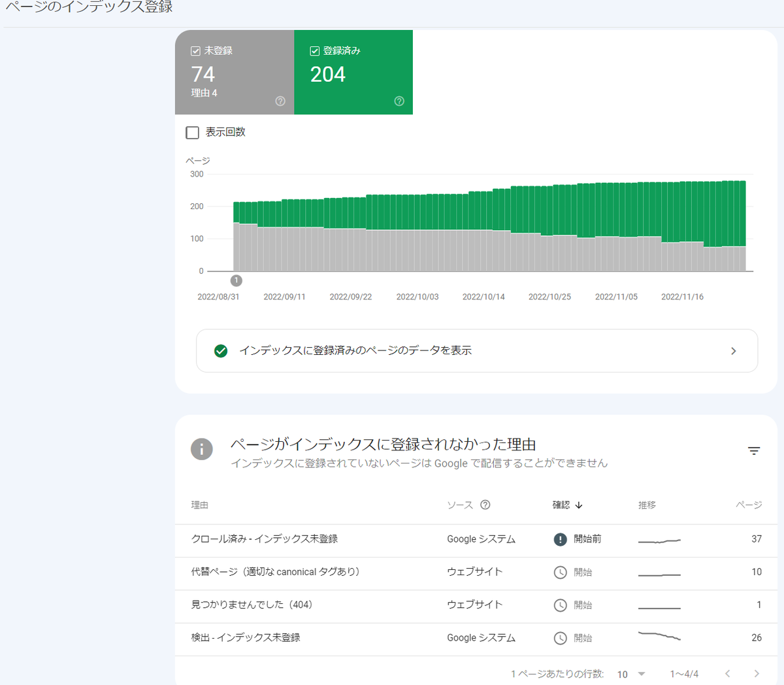Click exclamation status icon for 開始前
This screenshot has width=784, height=685.
click(x=560, y=540)
